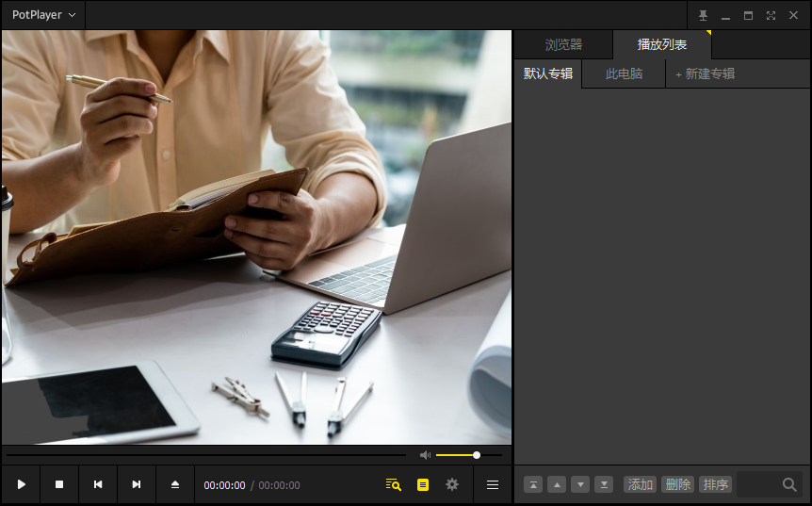Click the 添加 button
812x506 pixels.
pyautogui.click(x=640, y=484)
